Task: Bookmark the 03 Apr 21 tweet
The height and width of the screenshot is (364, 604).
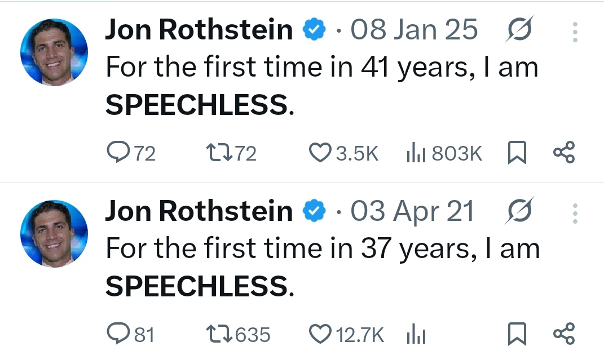Action: pos(516,335)
